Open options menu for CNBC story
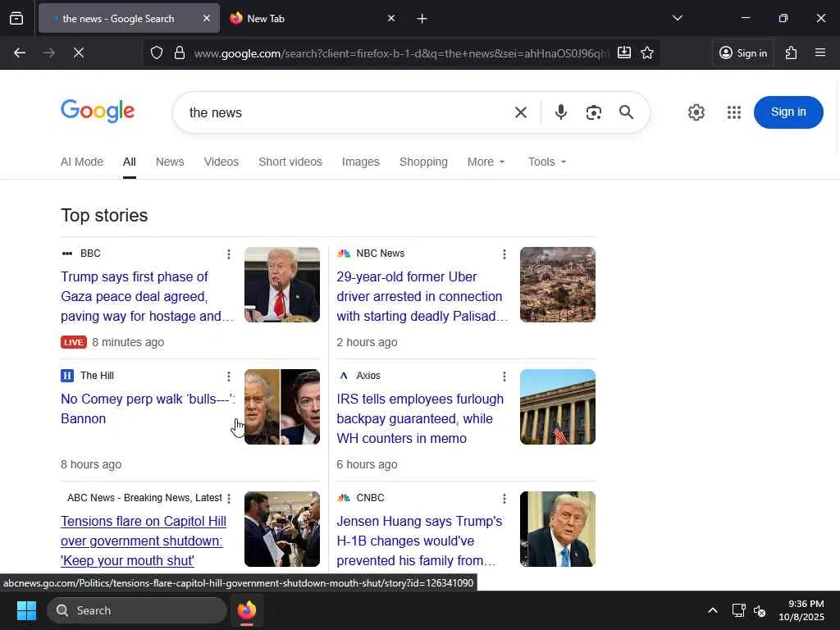840x630 pixels. (504, 499)
